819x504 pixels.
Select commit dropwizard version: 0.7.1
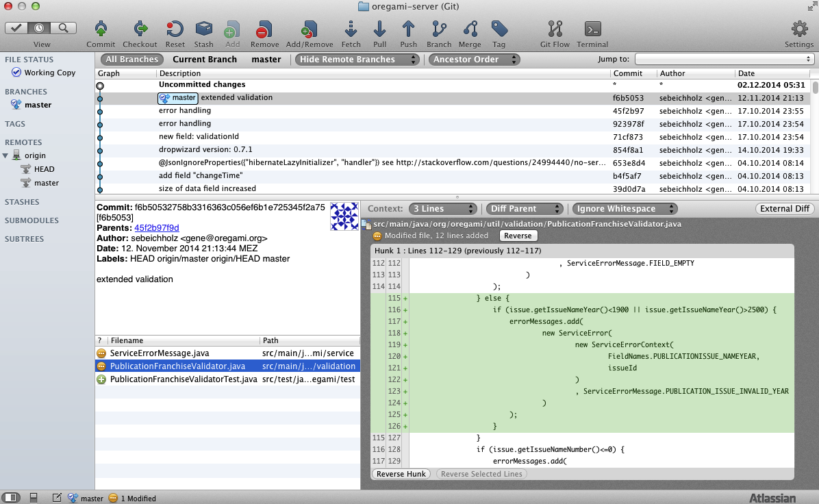click(453, 150)
